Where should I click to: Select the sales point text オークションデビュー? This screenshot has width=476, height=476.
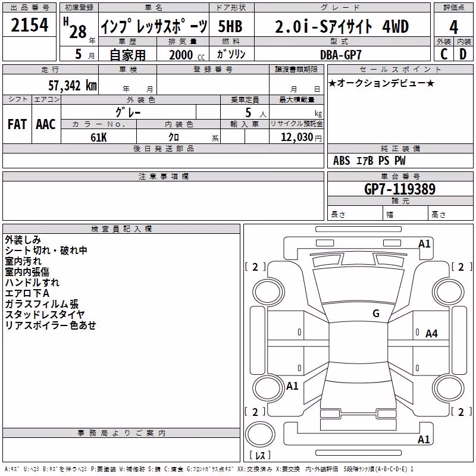pos(381,83)
